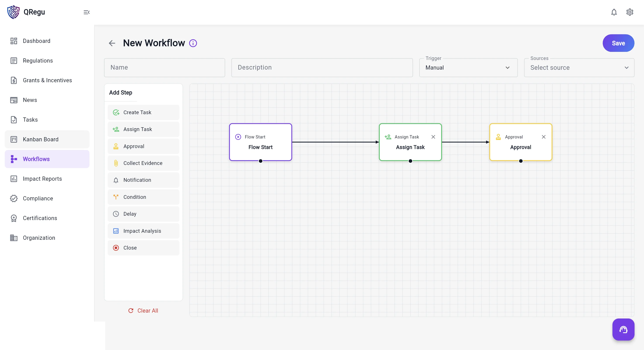Focus the workflow Name field
Viewport: 644px width, 350px height.
(x=165, y=68)
